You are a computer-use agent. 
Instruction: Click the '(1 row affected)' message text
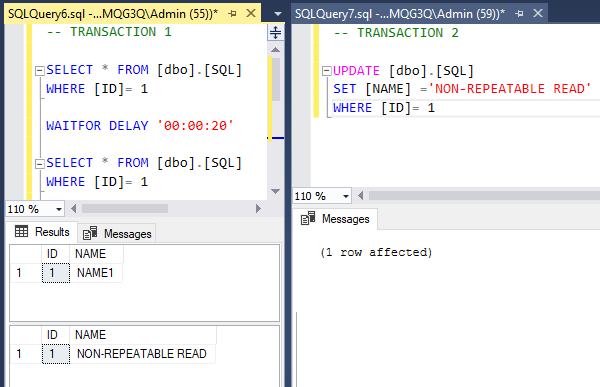point(377,252)
